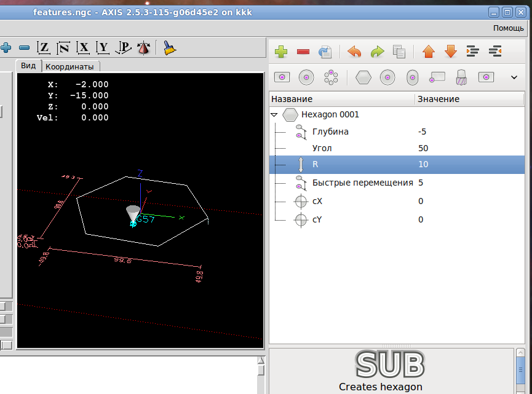
Task: Click the tool cone in preview
Action: (x=133, y=214)
